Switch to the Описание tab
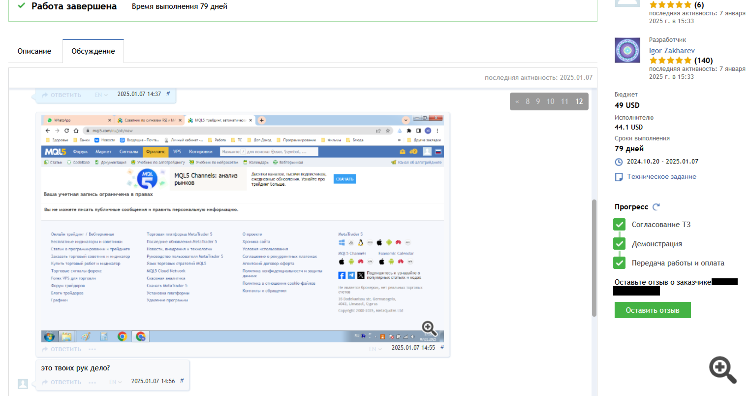 pos(34,51)
